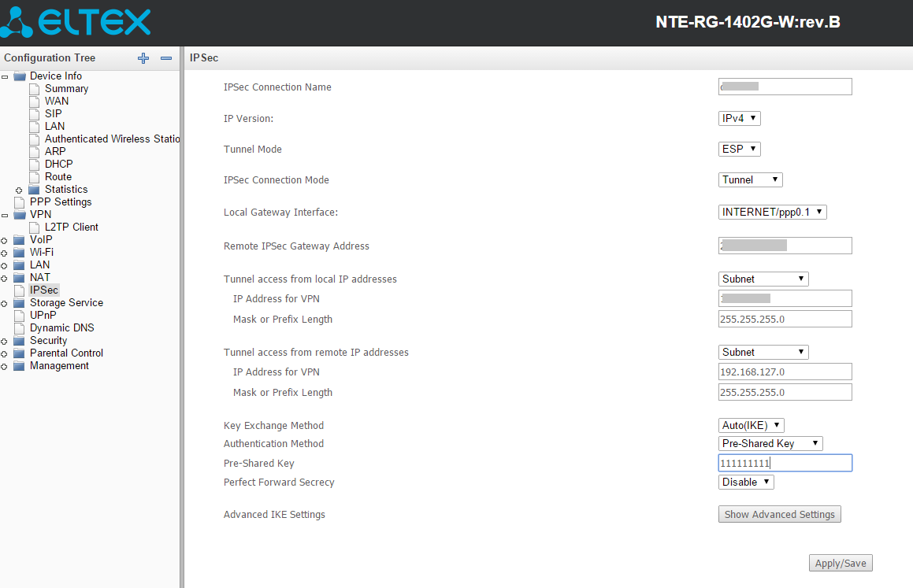Viewport: 913px width, 588px height.
Task: Click the collapse-all minus icon in Configuration Tree
Action: [166, 58]
